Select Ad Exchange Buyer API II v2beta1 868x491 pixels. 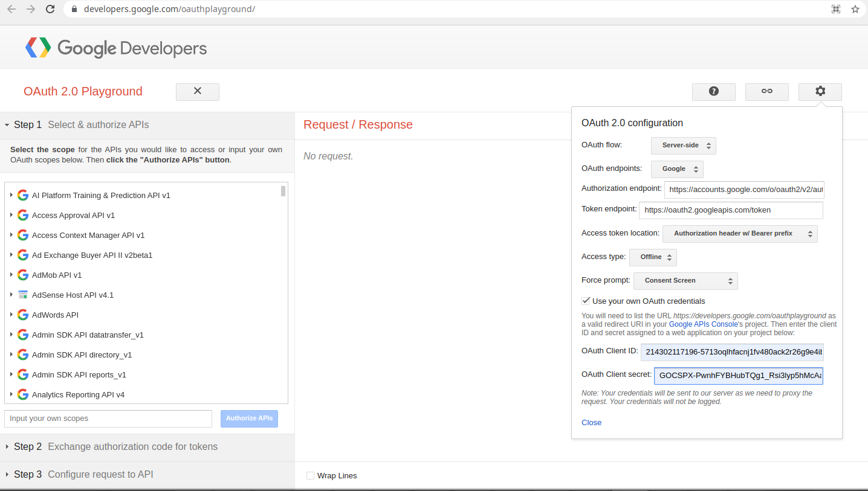[x=92, y=255]
